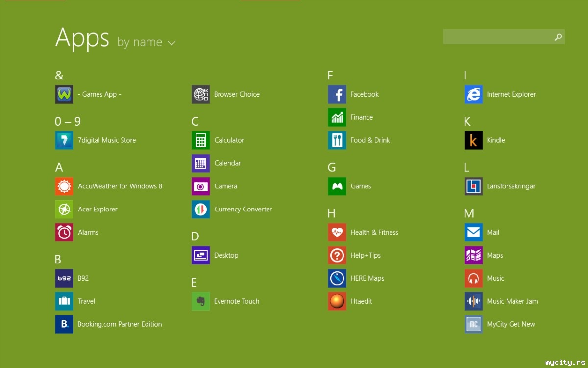The height and width of the screenshot is (368, 588).
Task: Click the Evernote Touch elephant icon
Action: pos(200,301)
